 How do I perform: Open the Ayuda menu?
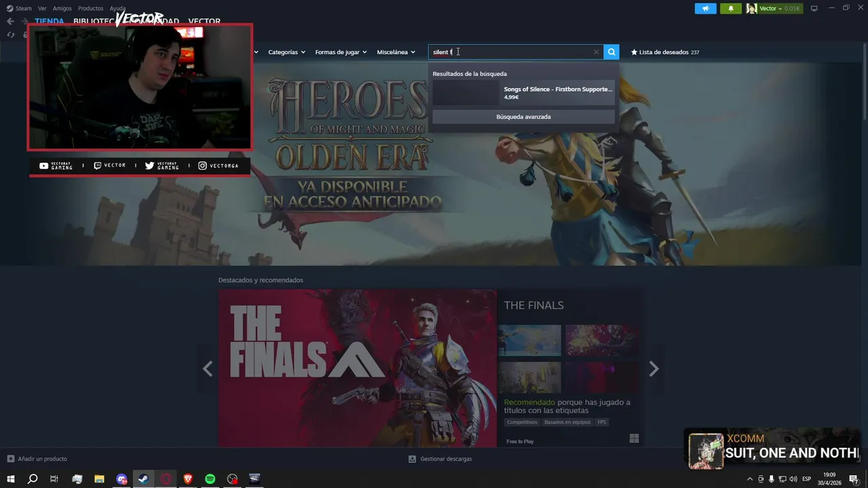pos(118,8)
